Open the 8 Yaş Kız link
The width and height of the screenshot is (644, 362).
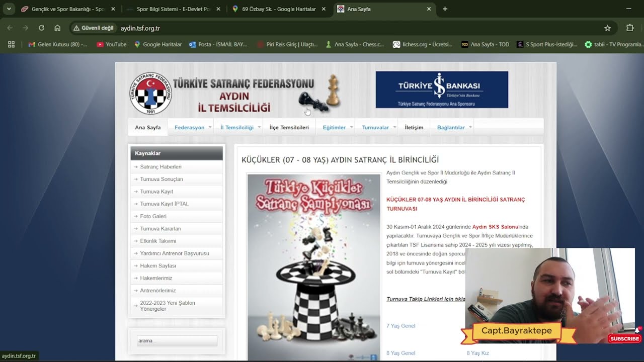[478, 353]
